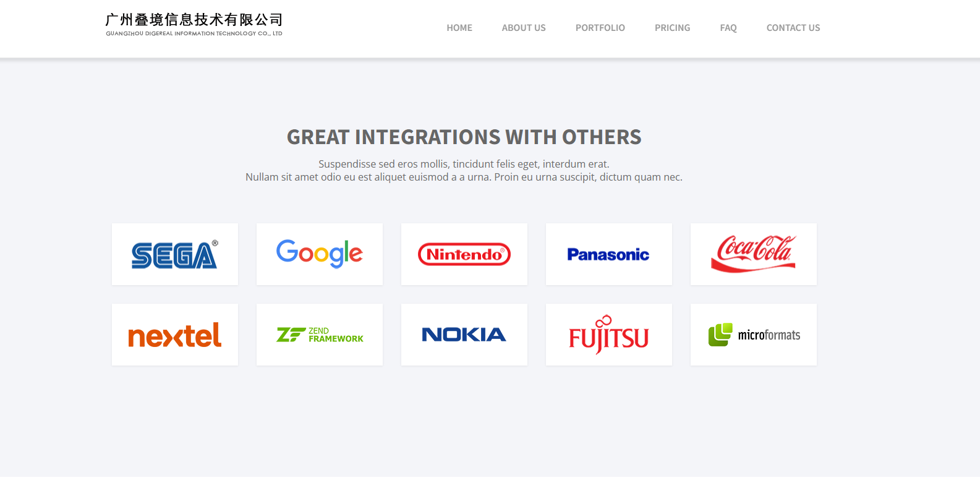Image resolution: width=980 pixels, height=501 pixels.
Task: Open the Nintendo logo card
Action: [x=464, y=254]
